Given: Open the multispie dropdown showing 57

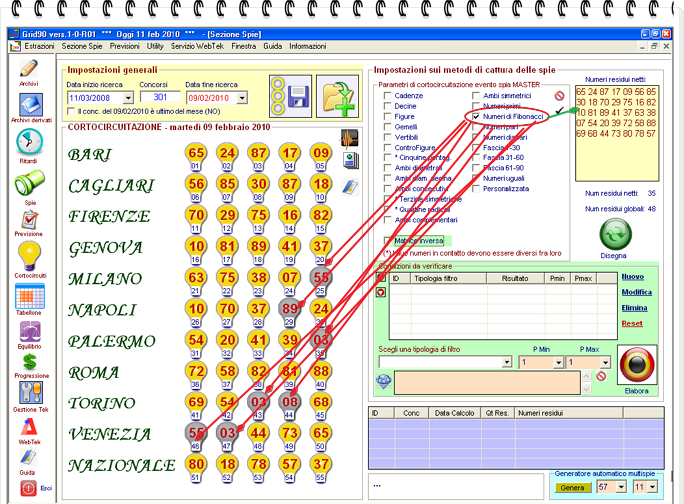Looking at the screenshot, I should 622,487.
